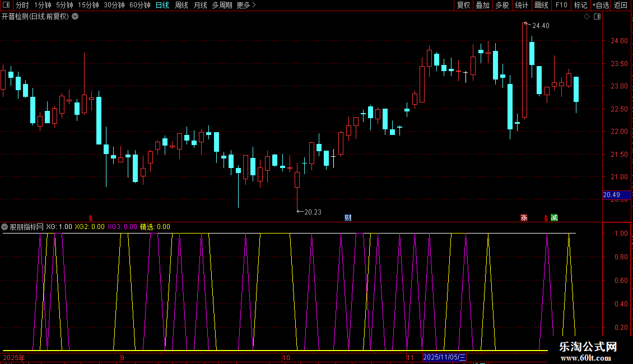This screenshot has width=633, height=364.
Task: Click the diamond icon above the chart
Action: pyautogui.click(x=587, y=17)
